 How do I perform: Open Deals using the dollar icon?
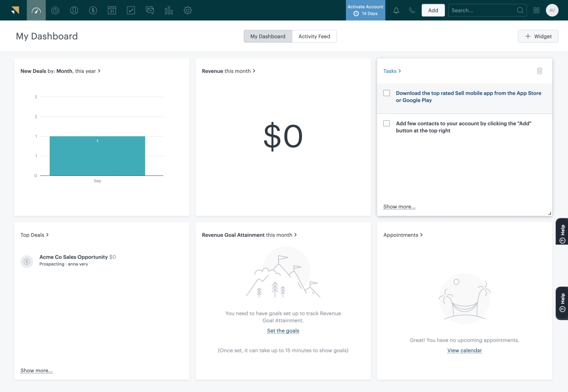(x=93, y=10)
